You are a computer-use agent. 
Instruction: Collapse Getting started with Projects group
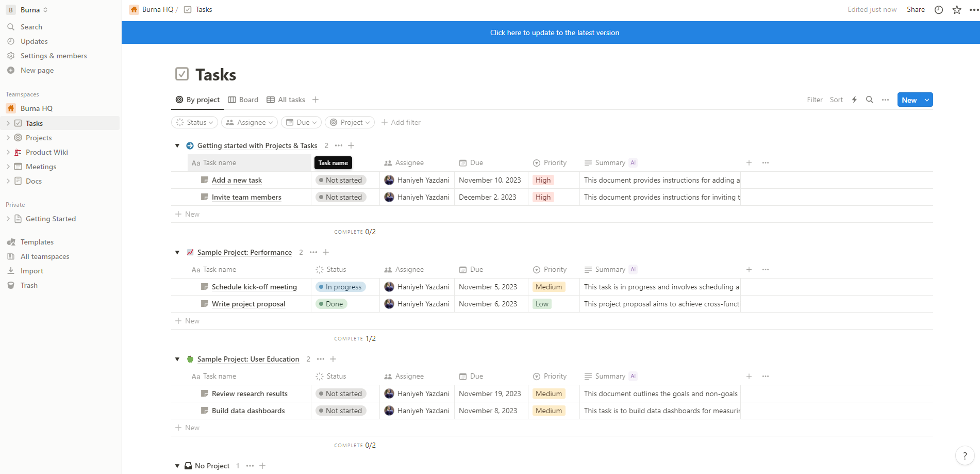click(x=177, y=145)
